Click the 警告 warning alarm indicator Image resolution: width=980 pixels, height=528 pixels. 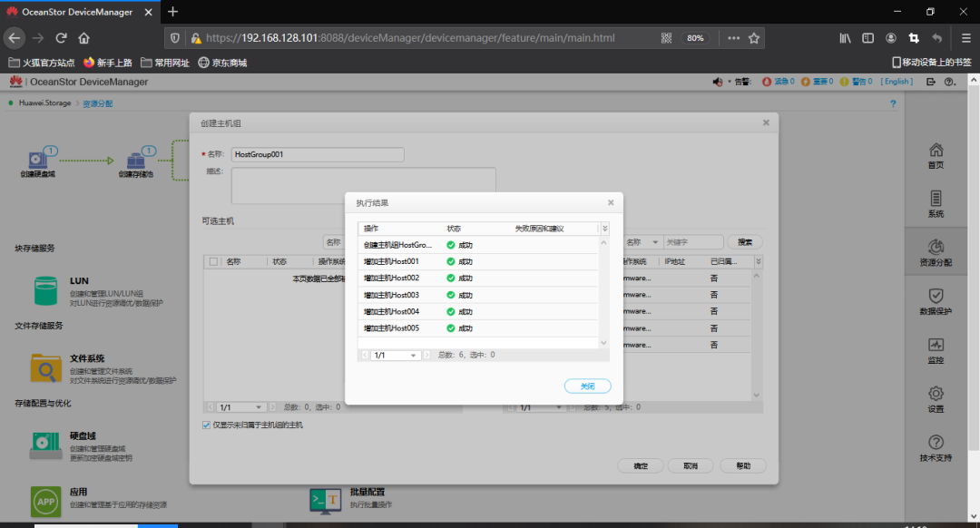(856, 82)
